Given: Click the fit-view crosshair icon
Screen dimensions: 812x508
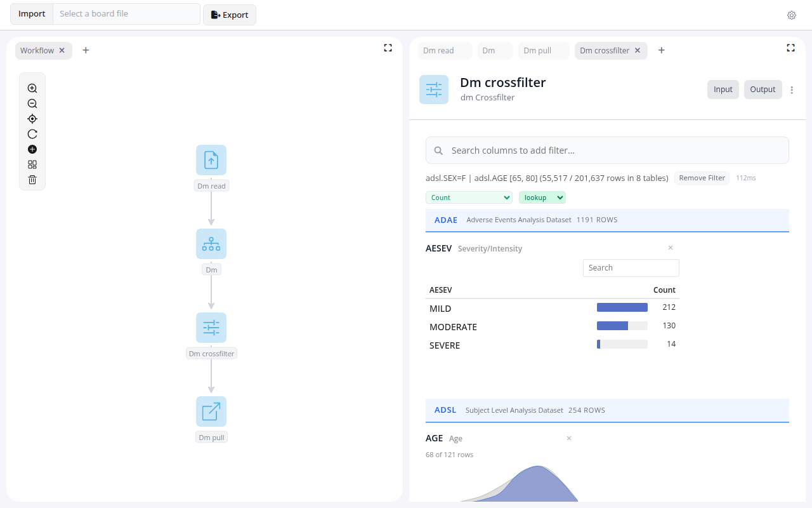Looking at the screenshot, I should [x=32, y=119].
